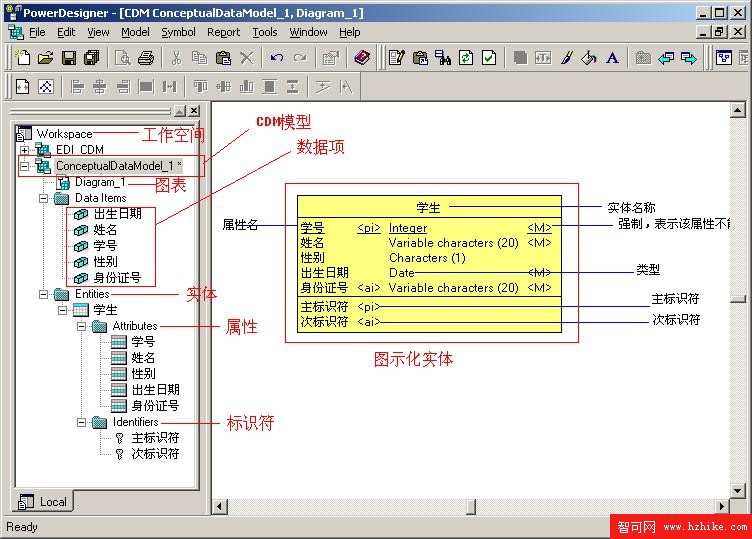The image size is (752, 539).
Task: Click the Next arrow toolbar icon
Action: [689, 58]
